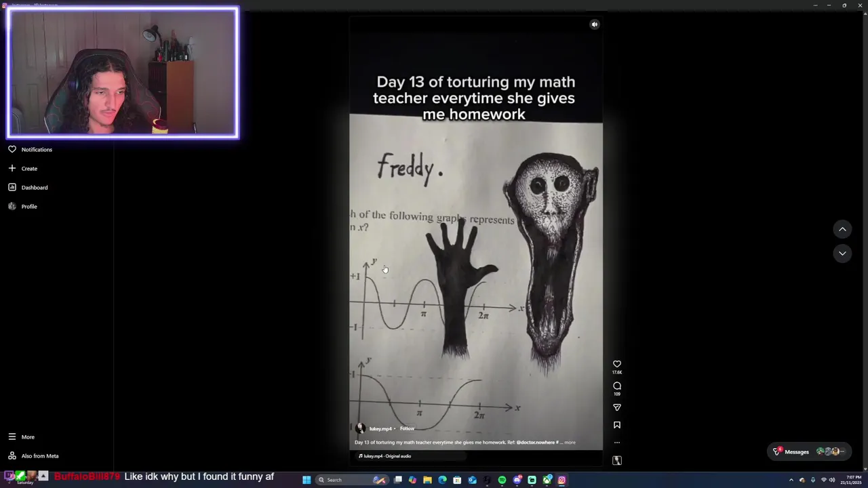Open the reel's three-dot options
Screen dimensions: 868x488
(617, 443)
